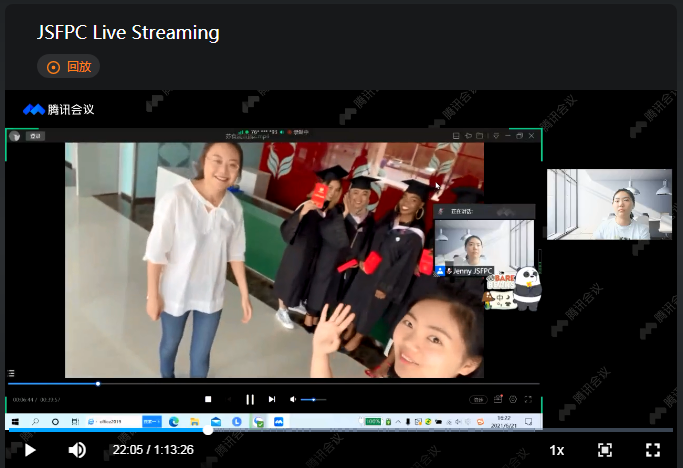Click the Tencent Meeting logo

pos(58,109)
